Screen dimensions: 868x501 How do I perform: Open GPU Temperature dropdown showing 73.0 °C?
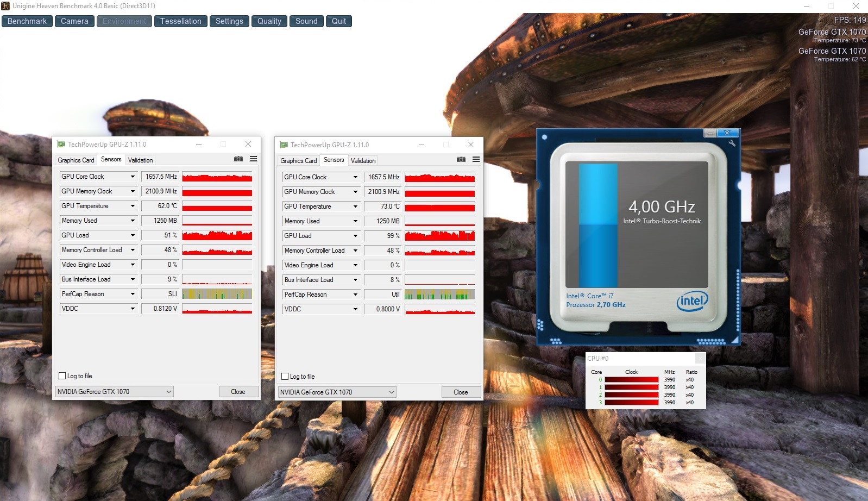click(x=355, y=206)
